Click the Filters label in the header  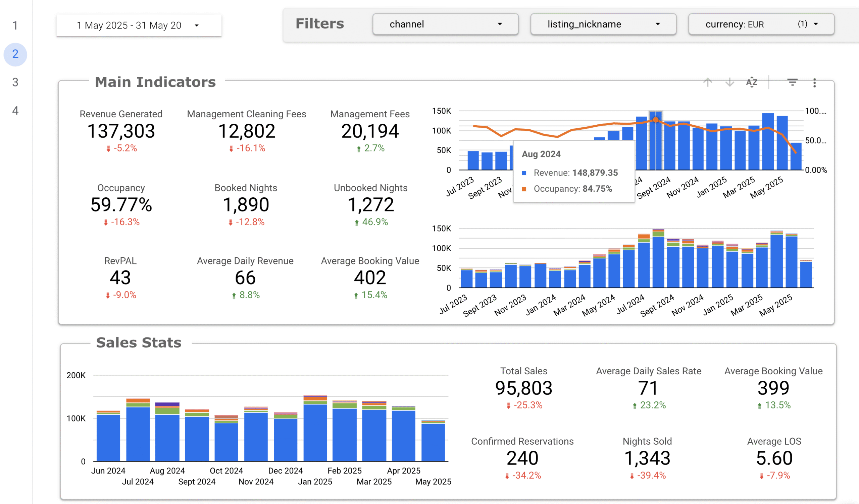319,23
